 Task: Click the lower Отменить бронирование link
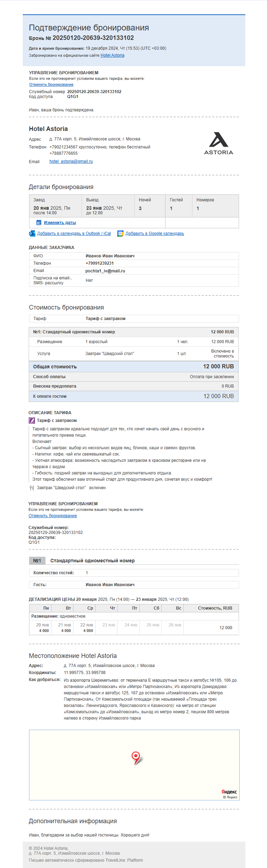(x=53, y=516)
